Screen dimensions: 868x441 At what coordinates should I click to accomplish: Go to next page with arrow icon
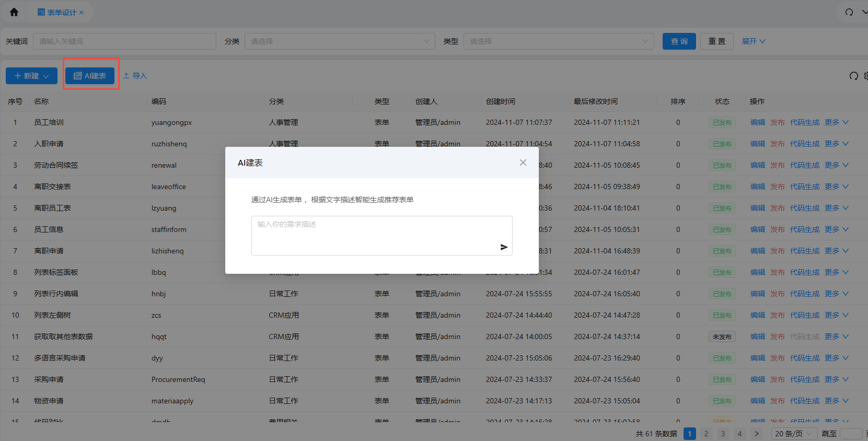[756, 434]
